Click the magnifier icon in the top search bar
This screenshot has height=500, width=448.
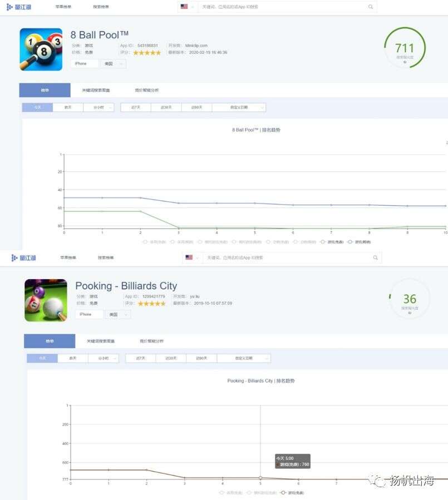click(x=371, y=7)
